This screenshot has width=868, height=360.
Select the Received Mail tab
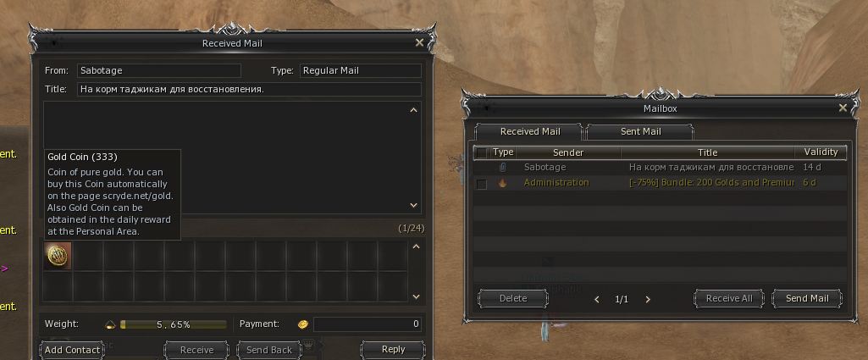(x=530, y=132)
